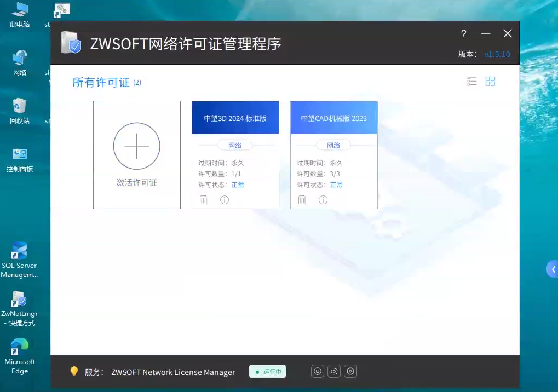This screenshot has height=392, width=558.
Task: Click the 激活许可证 label
Action: [137, 182]
